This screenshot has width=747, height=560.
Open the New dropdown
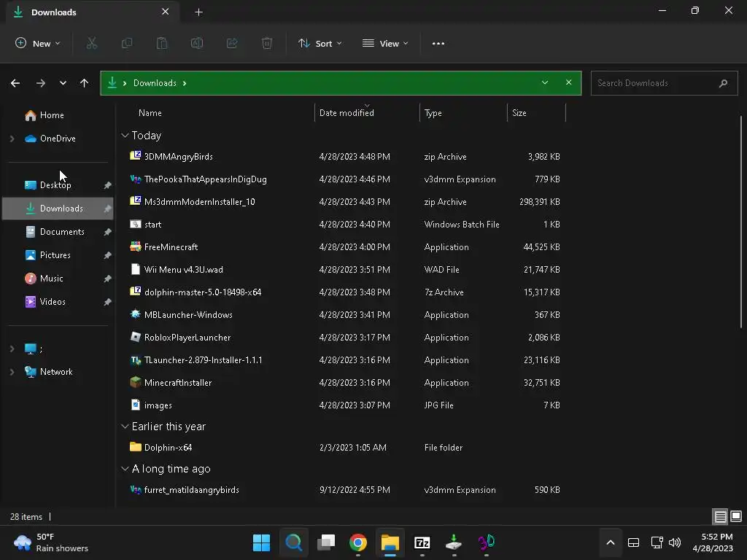pos(38,43)
